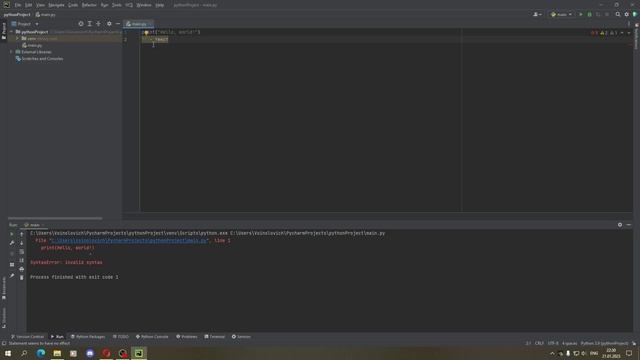Open Run panel settings gear
This screenshot has height=360, width=640.
click(620, 225)
